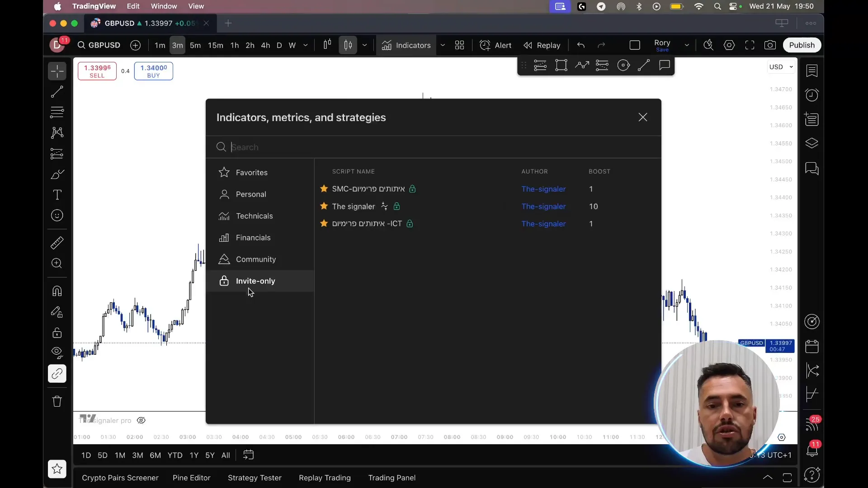Toggle magnet mode

tap(57, 291)
